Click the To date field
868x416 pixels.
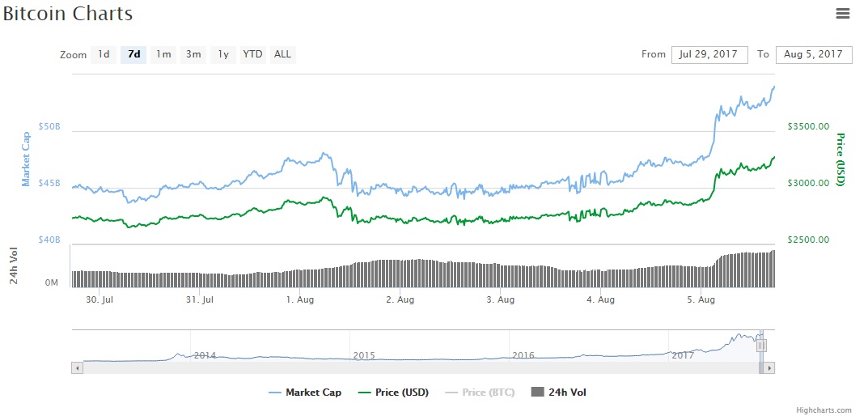(814, 54)
